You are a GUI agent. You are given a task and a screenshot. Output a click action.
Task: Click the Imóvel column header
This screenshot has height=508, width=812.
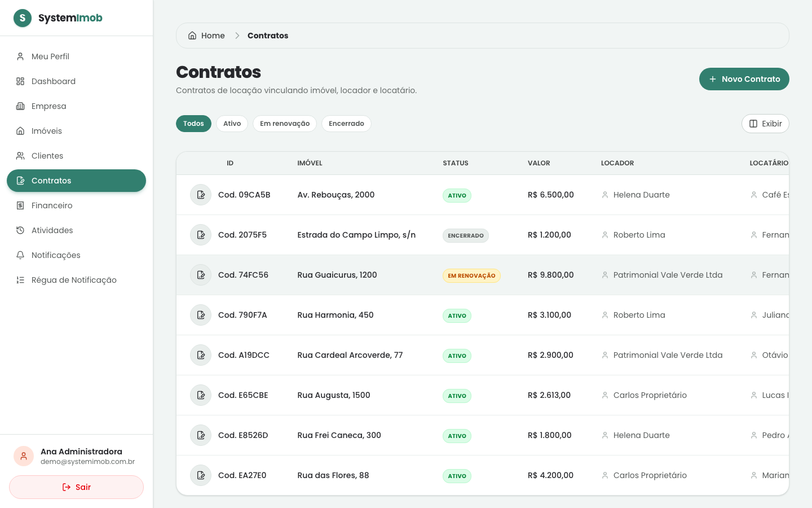point(310,163)
